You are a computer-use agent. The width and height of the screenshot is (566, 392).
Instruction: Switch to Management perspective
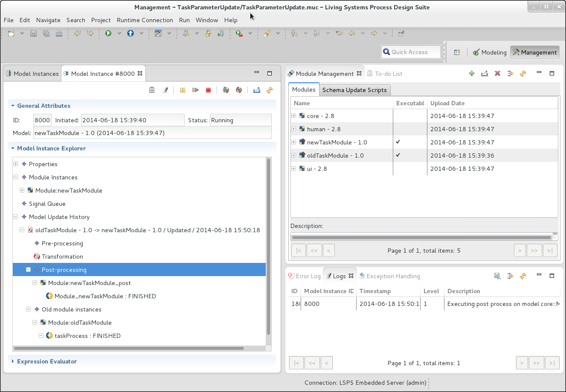535,52
